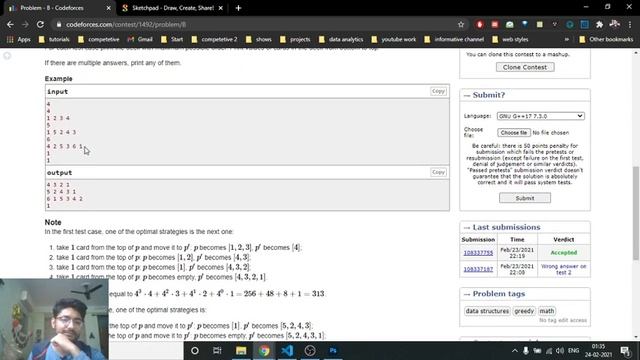This screenshot has height=360, width=640.
Task: Open a new browser tab
Action: [238, 8]
